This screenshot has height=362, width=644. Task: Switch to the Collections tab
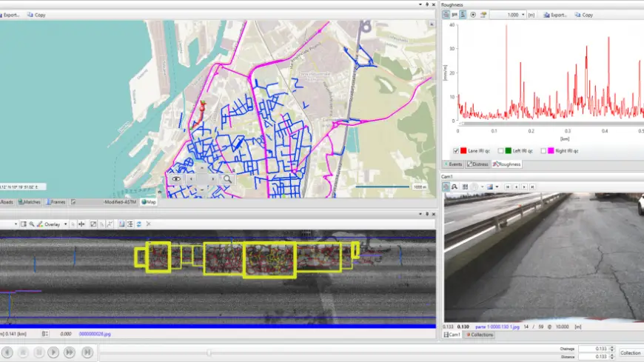coord(480,335)
